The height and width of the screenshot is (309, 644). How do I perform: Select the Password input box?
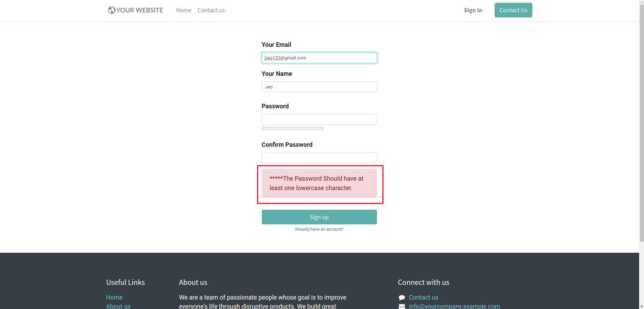(x=319, y=120)
